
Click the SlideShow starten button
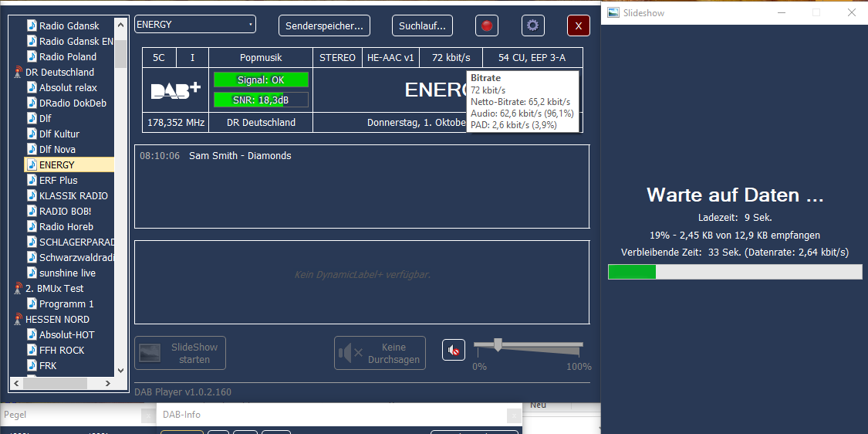pyautogui.click(x=181, y=353)
